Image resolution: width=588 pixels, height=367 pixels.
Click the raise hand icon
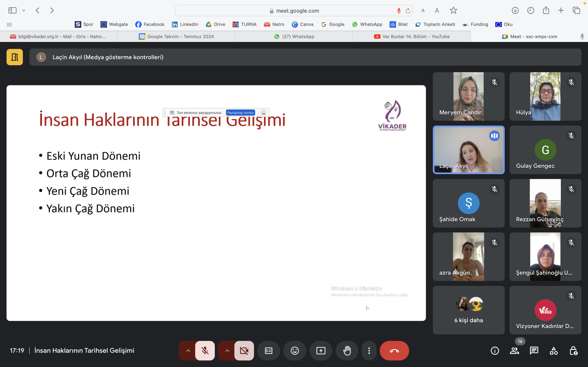coord(347,350)
